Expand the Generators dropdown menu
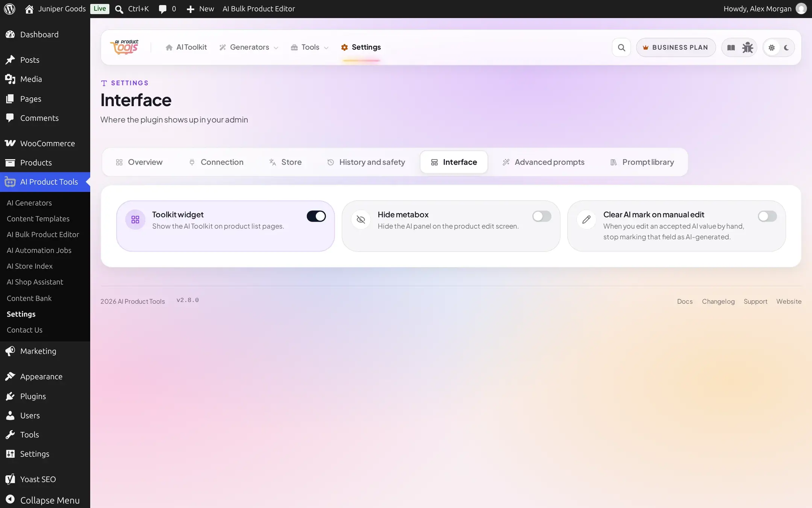 pyautogui.click(x=249, y=47)
